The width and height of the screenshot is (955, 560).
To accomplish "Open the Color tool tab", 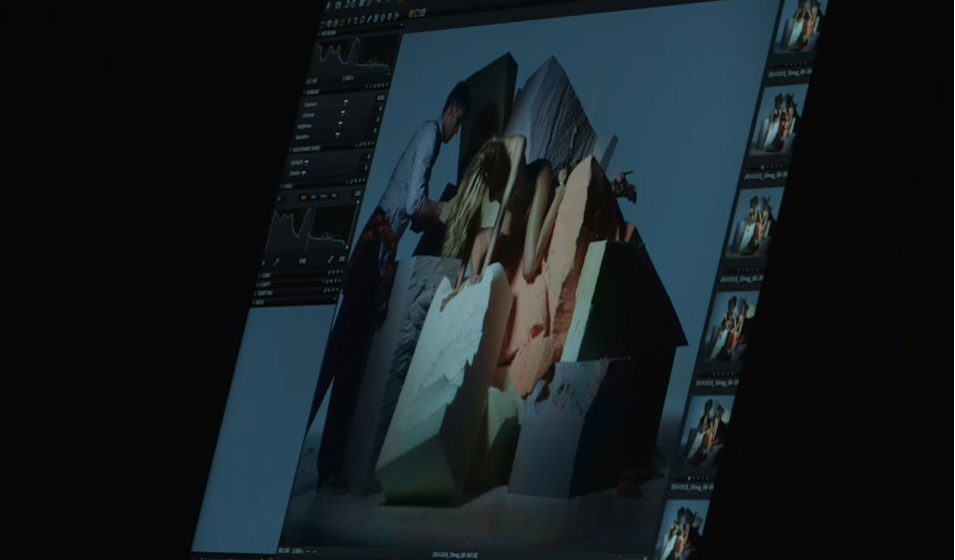I will coord(335,23).
